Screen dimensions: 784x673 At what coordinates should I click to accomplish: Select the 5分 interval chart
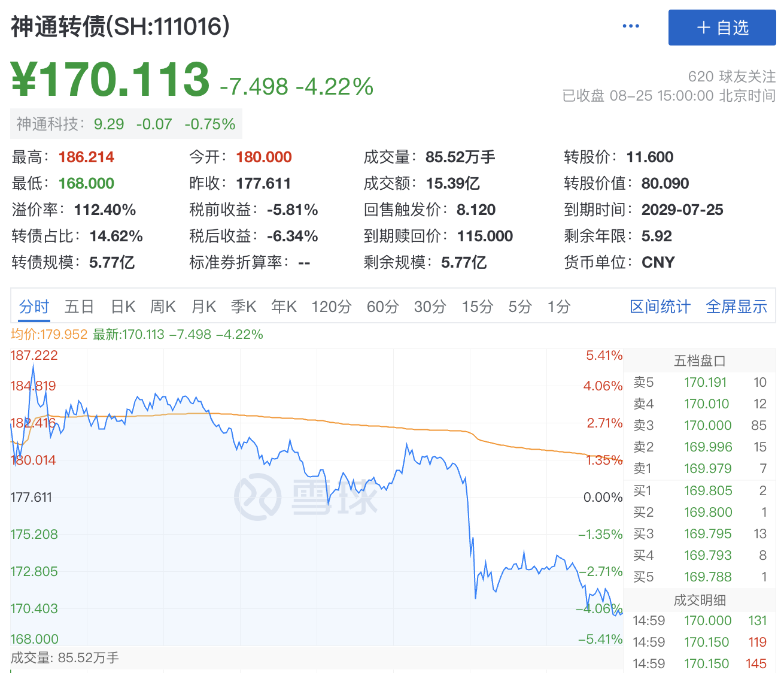point(520,307)
